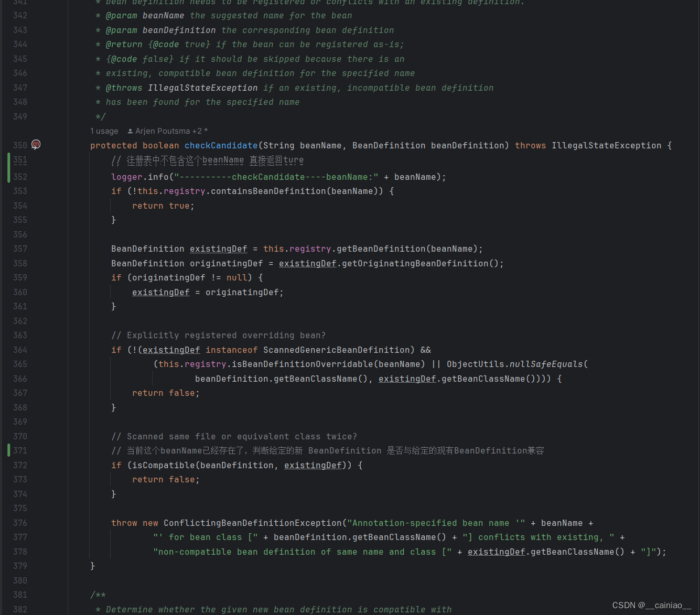Image resolution: width=700 pixels, height=615 pixels.
Task: Click line number 357 in the gutter
Action: (x=20, y=249)
